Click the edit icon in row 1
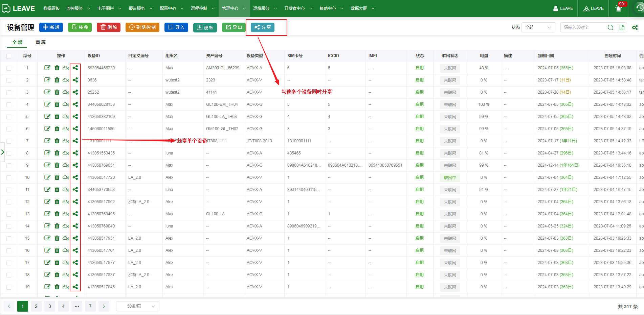This screenshot has height=315, width=644. 47,68
